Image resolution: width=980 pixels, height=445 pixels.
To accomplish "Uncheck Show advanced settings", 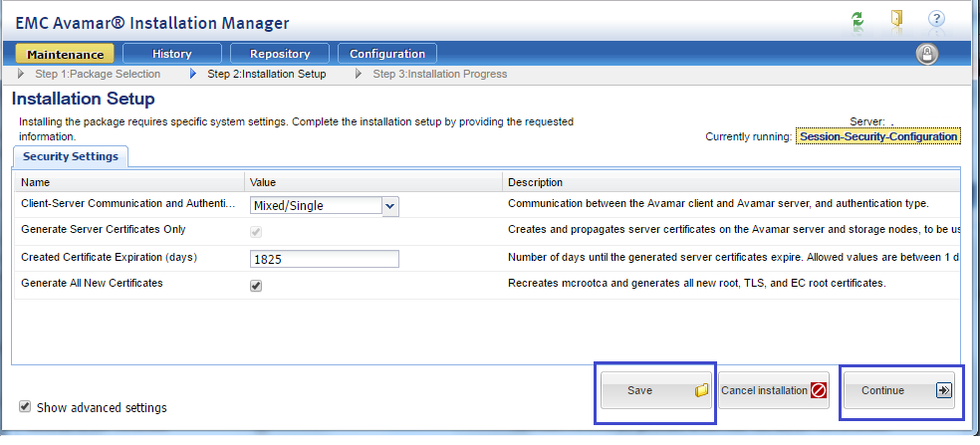I will point(25,407).
